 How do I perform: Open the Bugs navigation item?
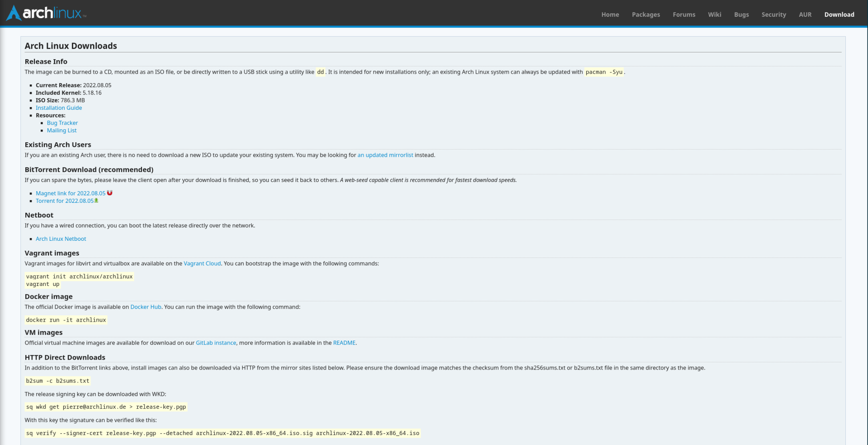tap(741, 14)
